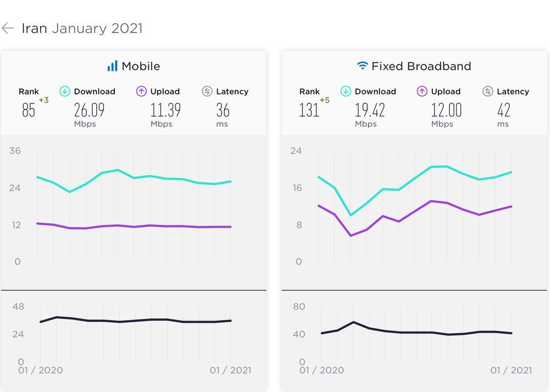Click the Fixed Broadband 12.00 Mbps upload value

(446, 111)
